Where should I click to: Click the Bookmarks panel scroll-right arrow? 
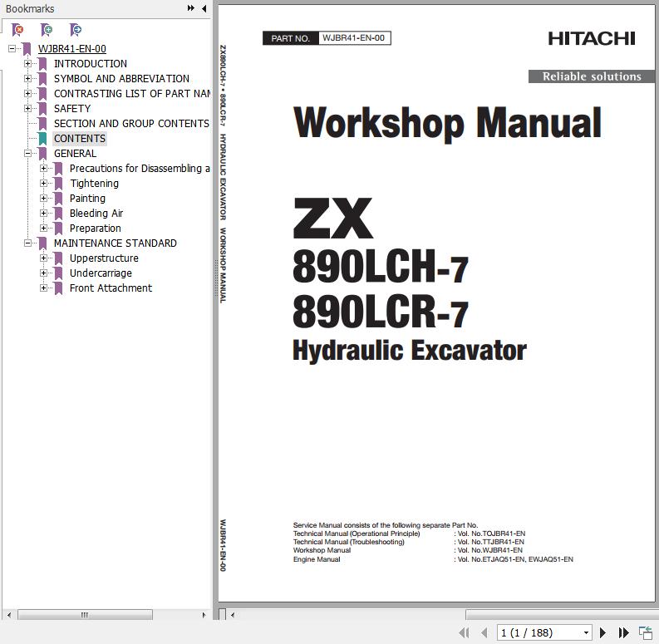point(204,615)
